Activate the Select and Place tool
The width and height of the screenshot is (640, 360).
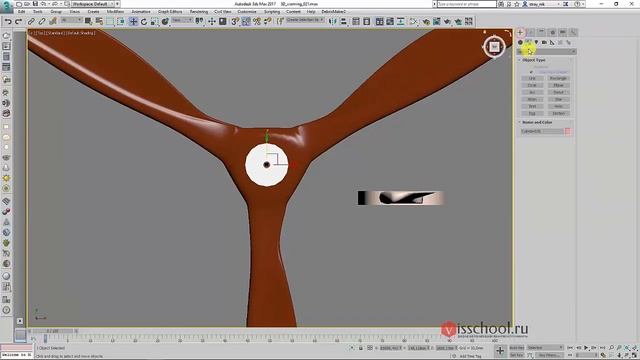(165, 21)
